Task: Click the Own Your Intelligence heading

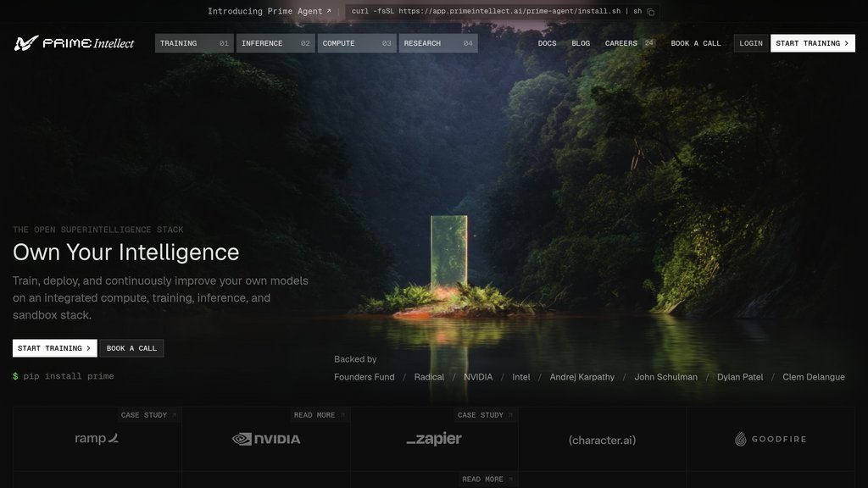Action: (x=126, y=252)
